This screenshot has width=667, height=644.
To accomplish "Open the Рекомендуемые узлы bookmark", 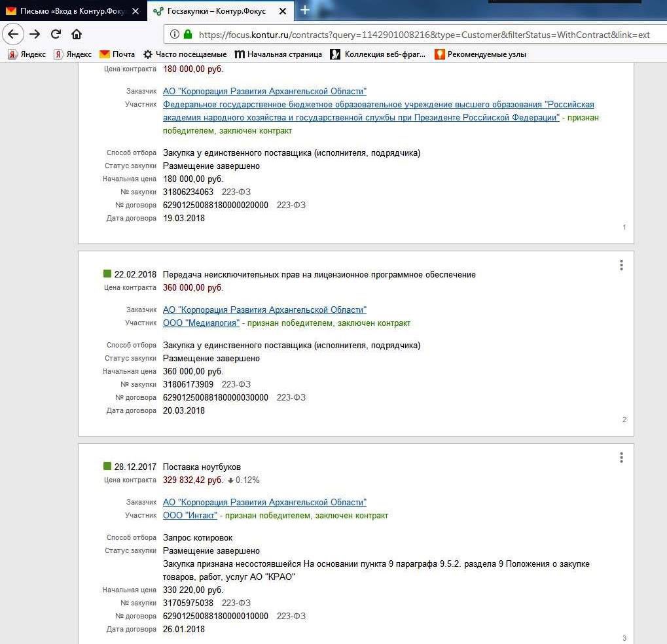I will point(480,54).
